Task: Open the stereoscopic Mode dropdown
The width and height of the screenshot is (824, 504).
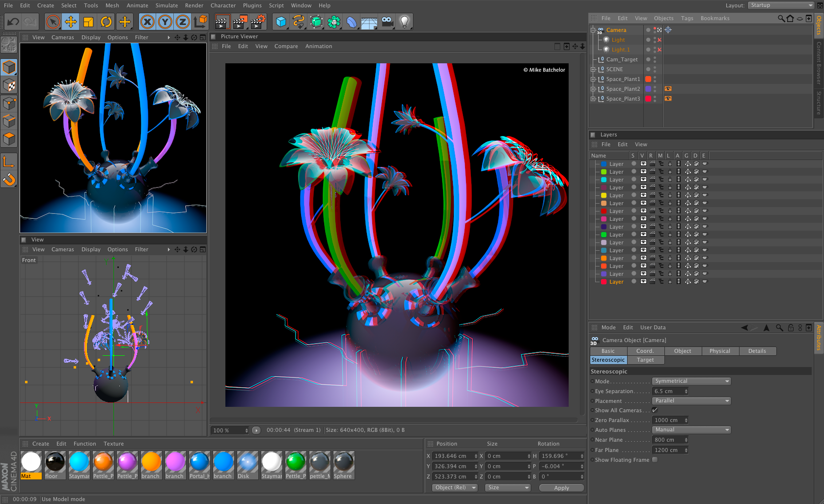Action: coord(691,381)
